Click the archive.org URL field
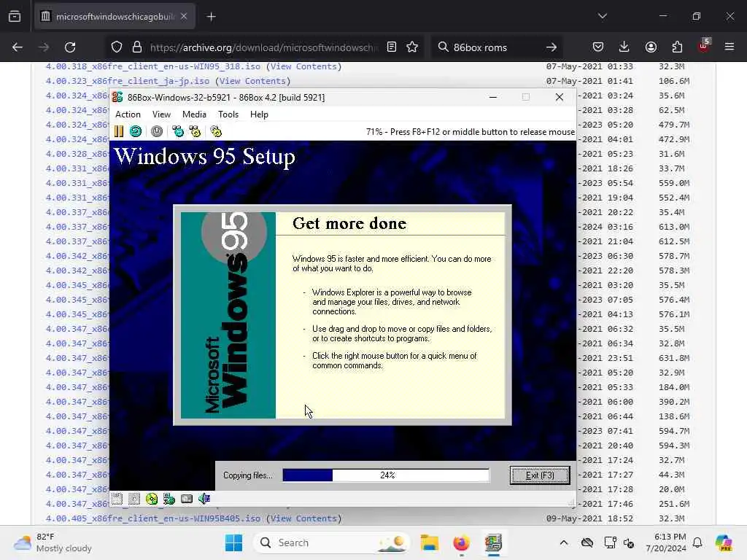This screenshot has width=747, height=560. click(263, 47)
